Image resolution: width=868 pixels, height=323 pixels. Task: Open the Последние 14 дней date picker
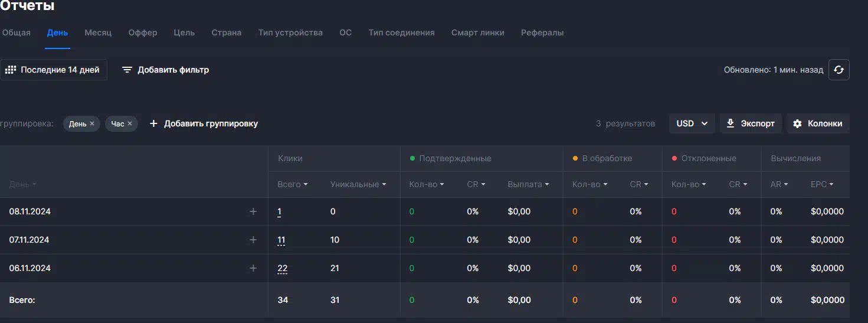pos(53,70)
